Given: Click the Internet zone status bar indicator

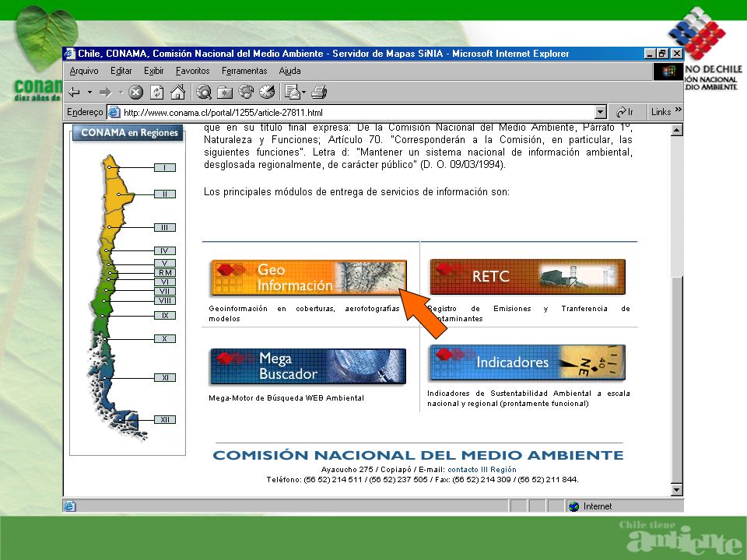Looking at the screenshot, I should 624,506.
